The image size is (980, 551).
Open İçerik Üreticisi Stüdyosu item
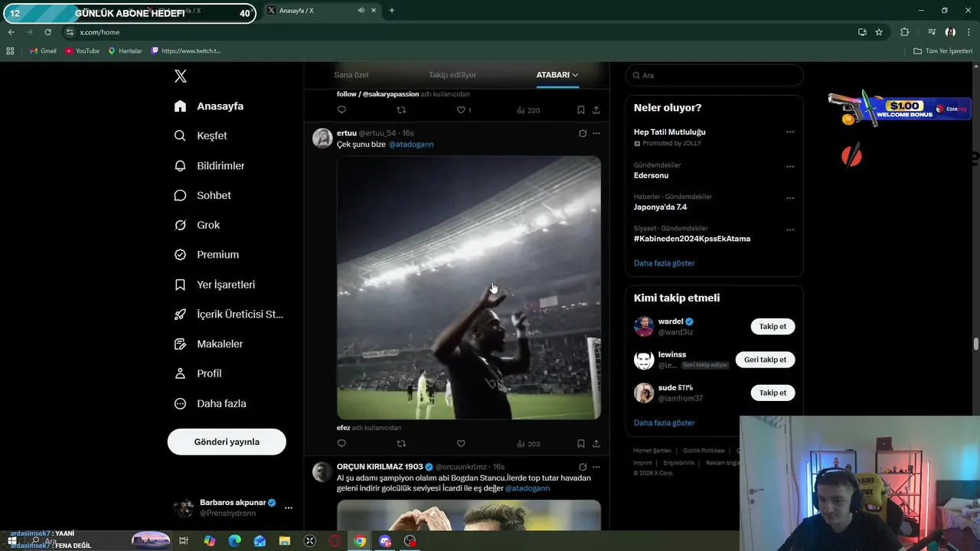(x=229, y=315)
